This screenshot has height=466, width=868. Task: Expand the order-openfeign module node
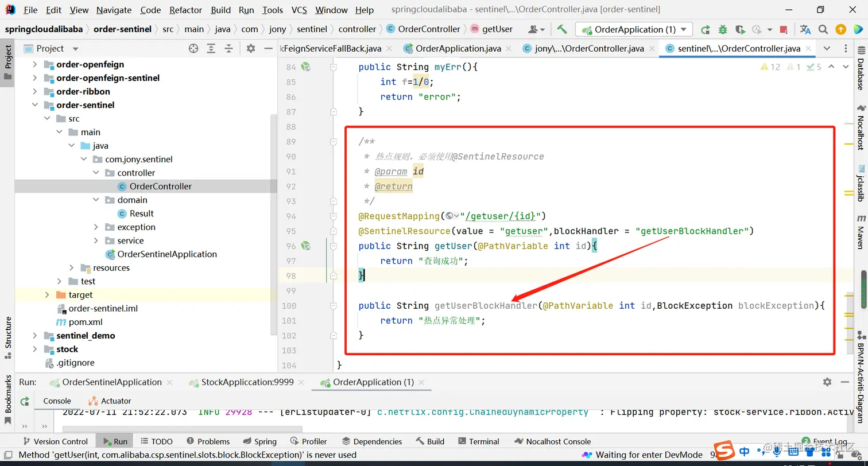click(35, 64)
